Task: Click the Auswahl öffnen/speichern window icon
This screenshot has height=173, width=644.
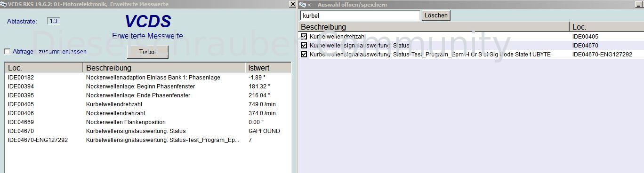Action: coord(302,4)
